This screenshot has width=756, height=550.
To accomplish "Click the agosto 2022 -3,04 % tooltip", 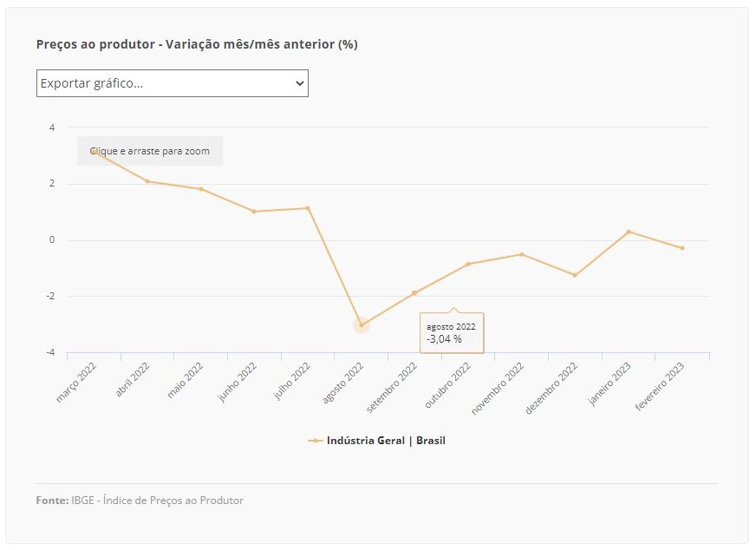I will [452, 333].
